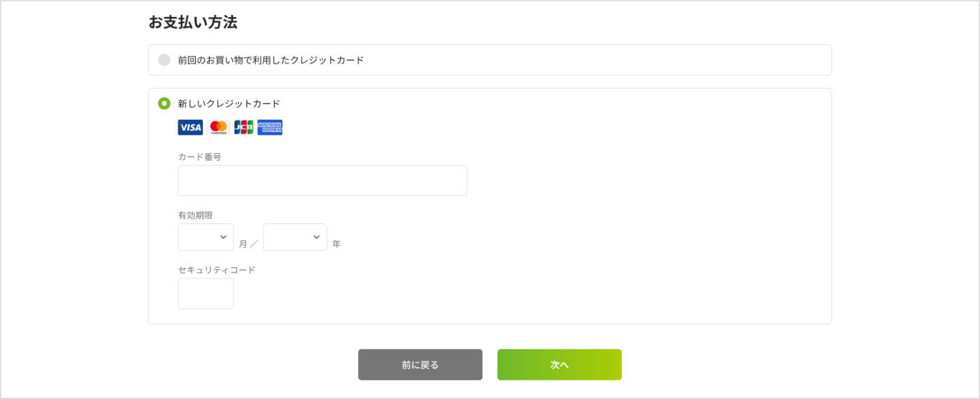Click the 前に戻る button
The height and width of the screenshot is (399, 980).
420,364
